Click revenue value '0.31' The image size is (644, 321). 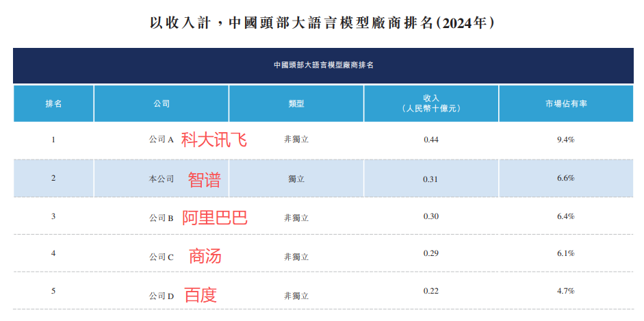point(431,179)
